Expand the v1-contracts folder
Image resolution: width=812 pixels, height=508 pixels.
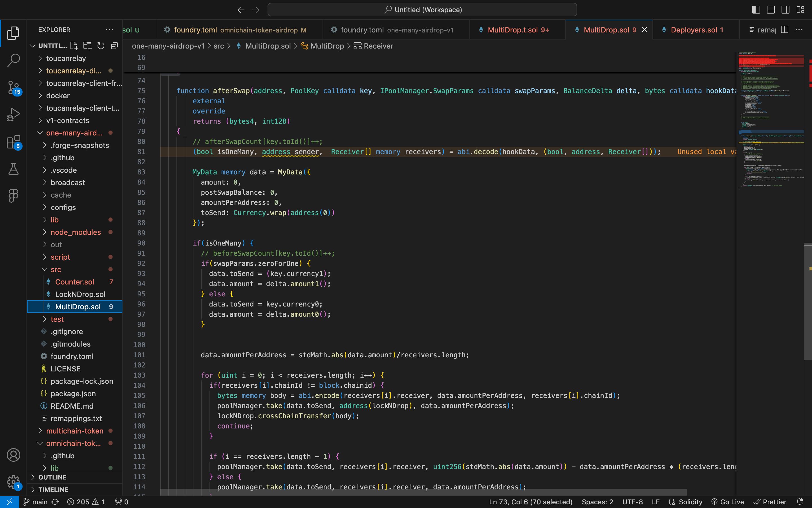point(74,121)
